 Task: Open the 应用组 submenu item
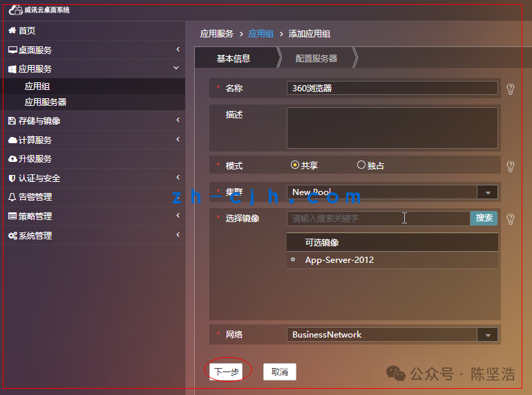point(37,86)
